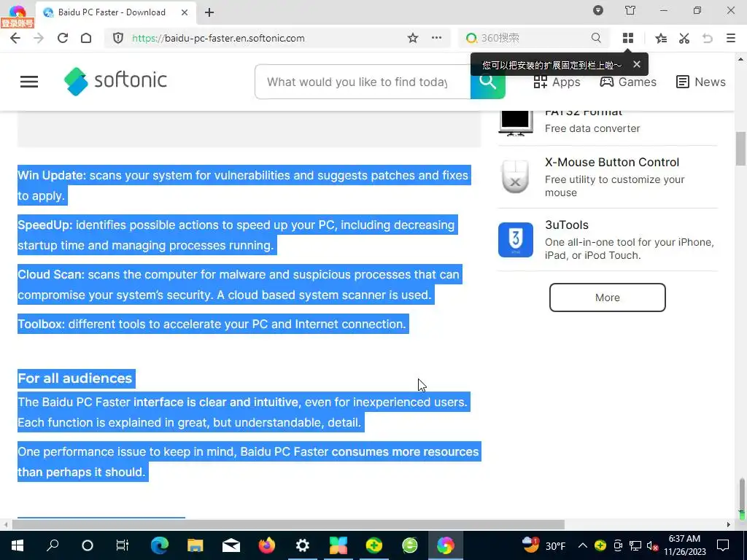Click the vertical scrollbar thumb
The image size is (747, 560).
[x=740, y=149]
